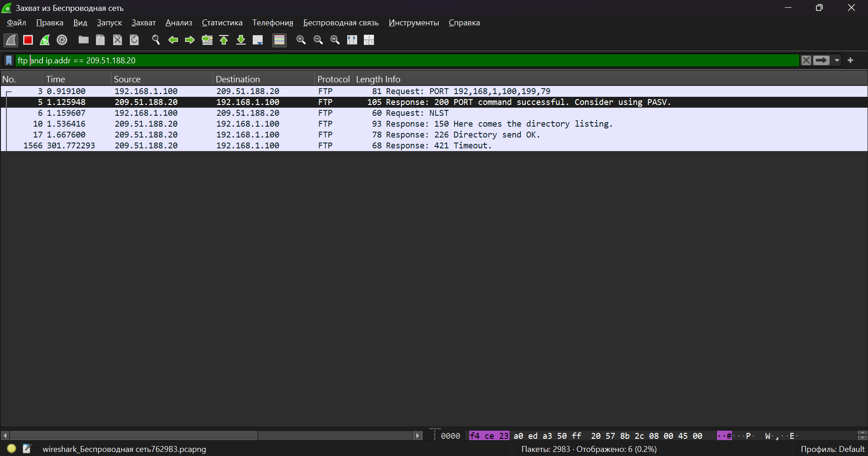Viewport: 868px width, 456px height.
Task: Expand the recent display filters dropdown
Action: (837, 60)
